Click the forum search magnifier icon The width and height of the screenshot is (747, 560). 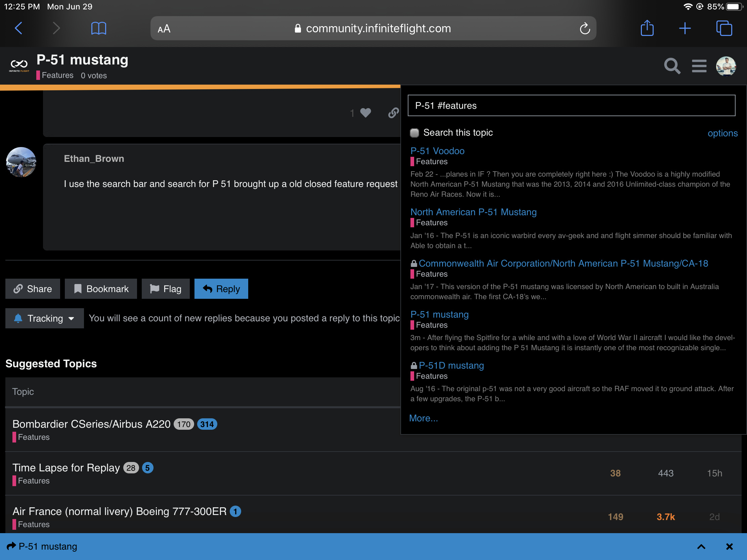672,66
